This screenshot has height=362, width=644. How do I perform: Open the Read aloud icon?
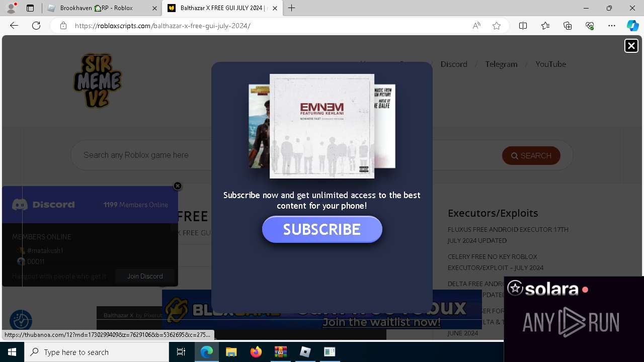(476, 26)
